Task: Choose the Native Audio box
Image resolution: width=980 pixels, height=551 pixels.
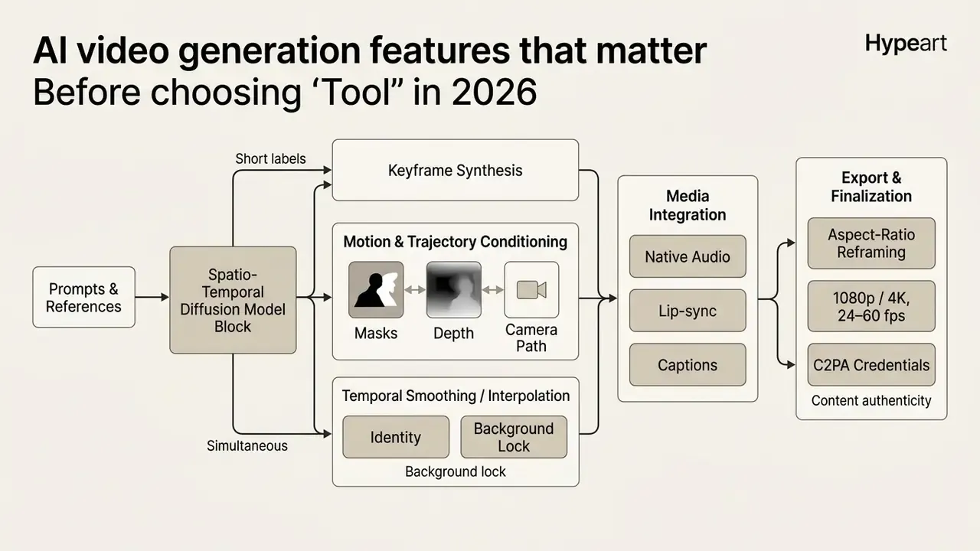Action: point(688,256)
